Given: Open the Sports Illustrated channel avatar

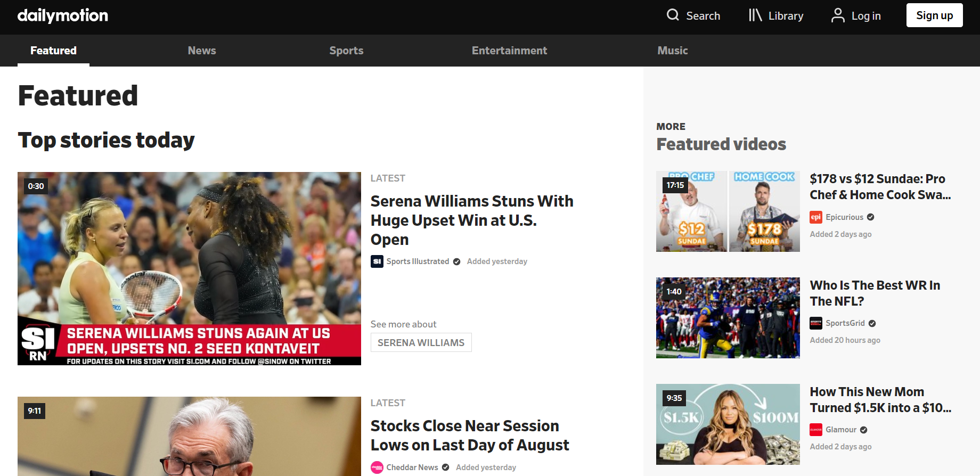Looking at the screenshot, I should 377,261.
